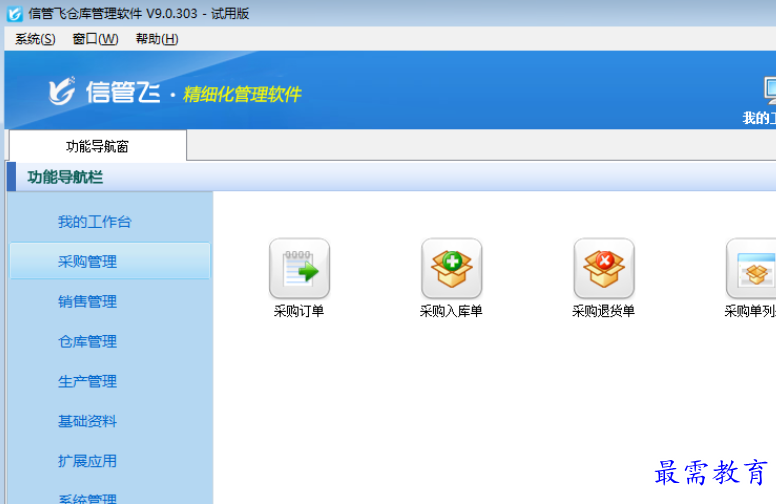The width and height of the screenshot is (776, 504).
Task: Click the 信管飞 logo in the banner
Action: (104, 92)
